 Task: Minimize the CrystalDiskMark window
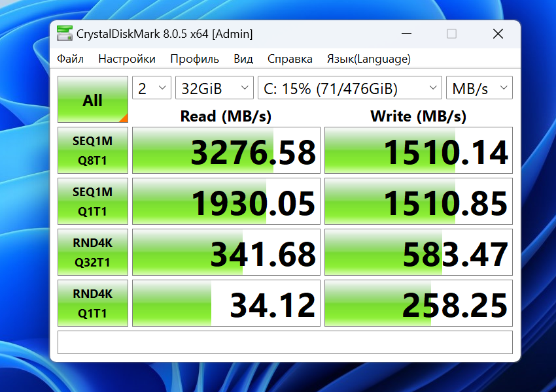(x=406, y=34)
